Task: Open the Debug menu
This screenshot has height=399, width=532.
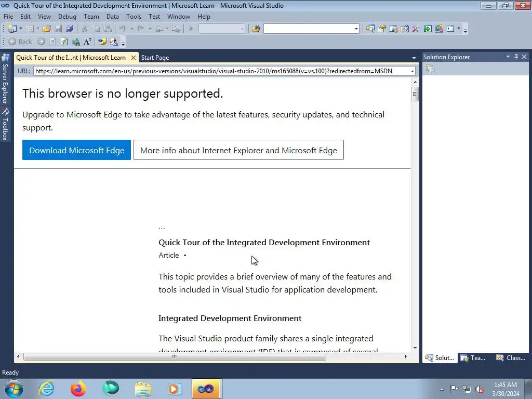Action: tap(67, 16)
